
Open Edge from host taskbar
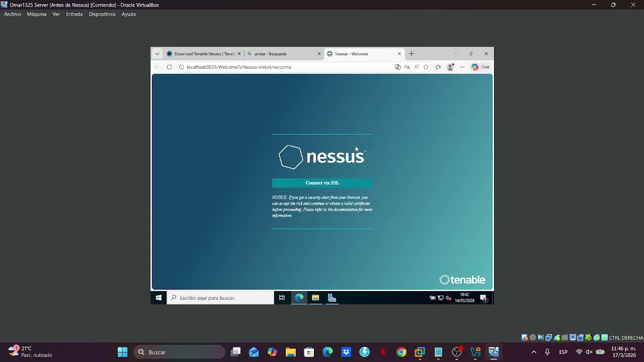pyautogui.click(x=328, y=352)
